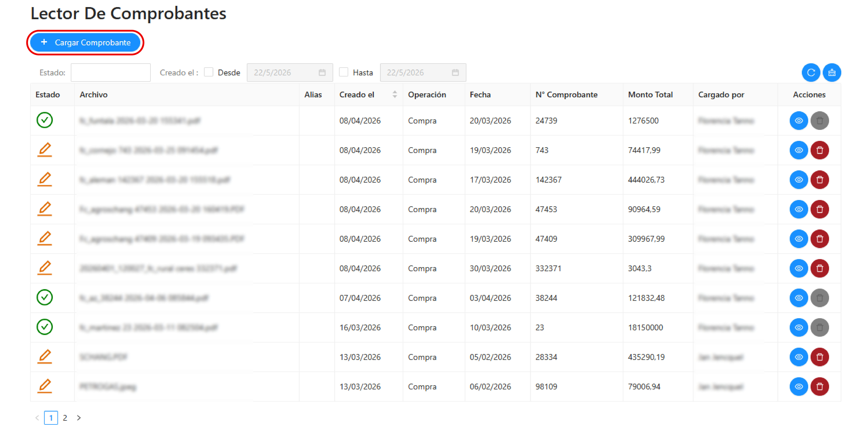The height and width of the screenshot is (430, 868).
Task: Select page 1 in pagination
Action: click(51, 418)
